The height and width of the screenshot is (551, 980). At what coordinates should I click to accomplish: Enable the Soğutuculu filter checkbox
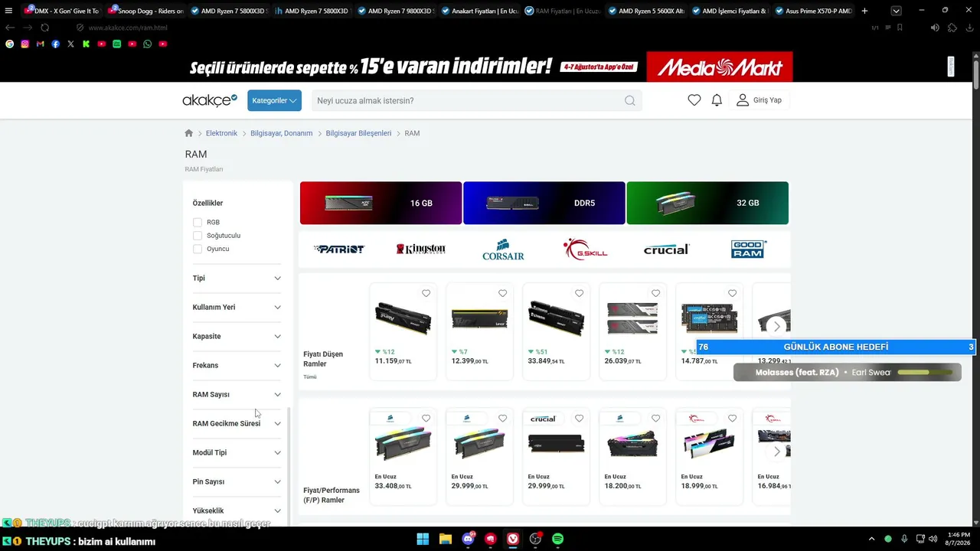click(x=198, y=236)
